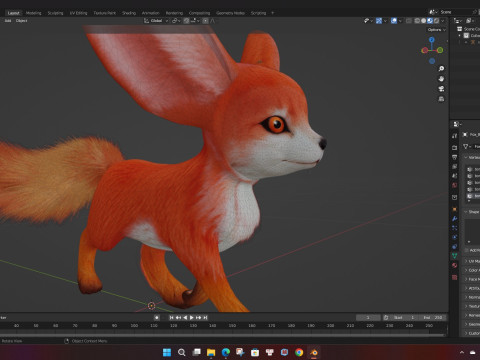This screenshot has width=480, height=360.
Task: Click the blue Z axis gizmo circle
Action: coord(432,40)
